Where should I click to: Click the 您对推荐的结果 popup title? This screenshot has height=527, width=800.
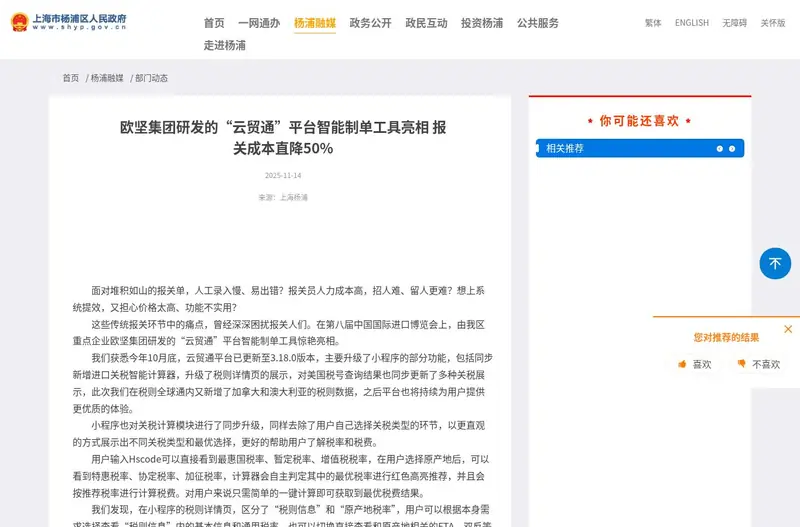[x=726, y=337]
